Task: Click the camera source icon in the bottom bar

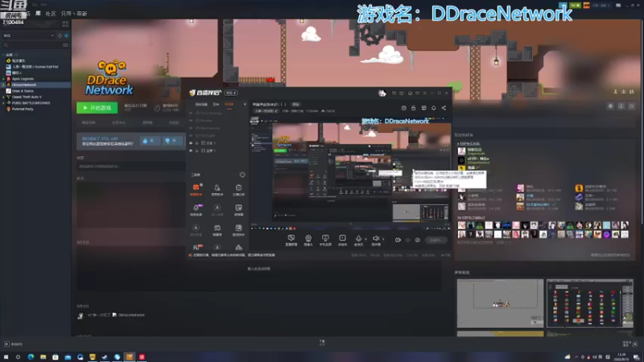Action: (308, 240)
